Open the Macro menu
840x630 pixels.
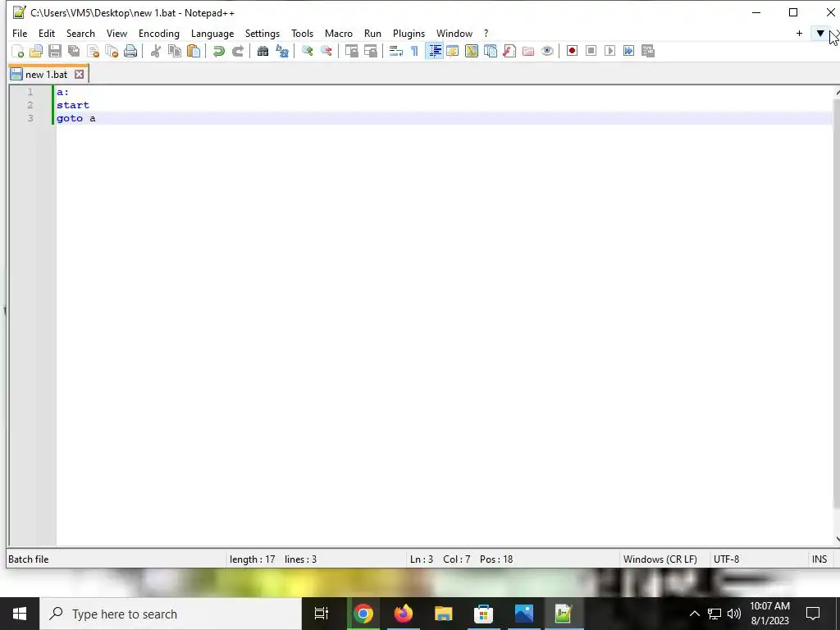pyautogui.click(x=339, y=33)
